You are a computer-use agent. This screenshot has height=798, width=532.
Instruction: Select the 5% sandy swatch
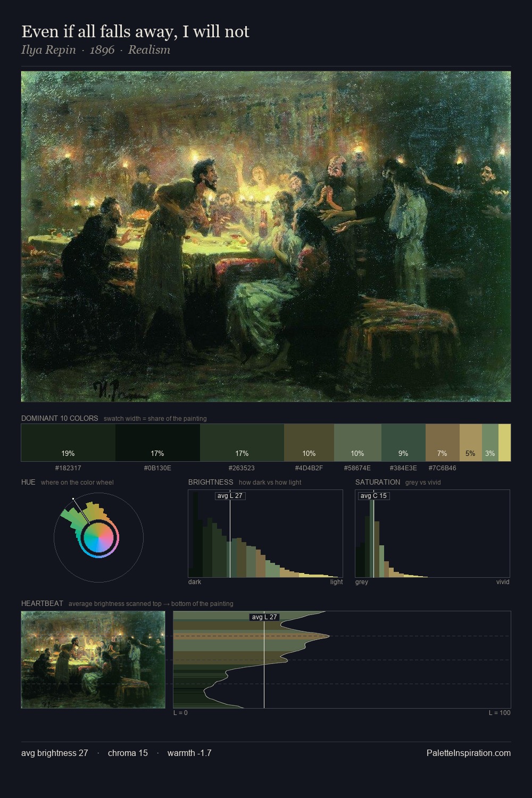coord(471,443)
